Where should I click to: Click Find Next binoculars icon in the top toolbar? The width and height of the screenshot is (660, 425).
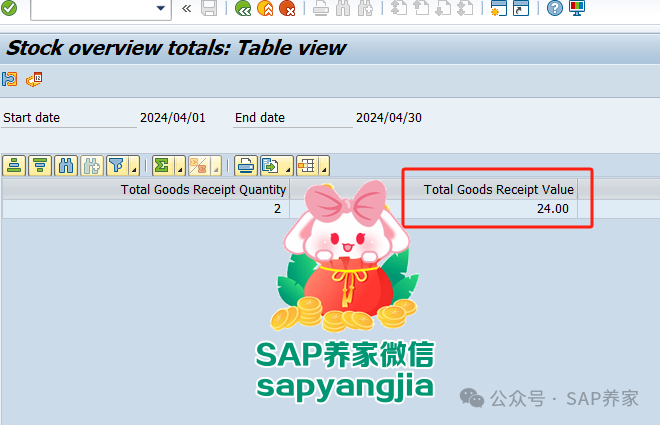[365, 8]
